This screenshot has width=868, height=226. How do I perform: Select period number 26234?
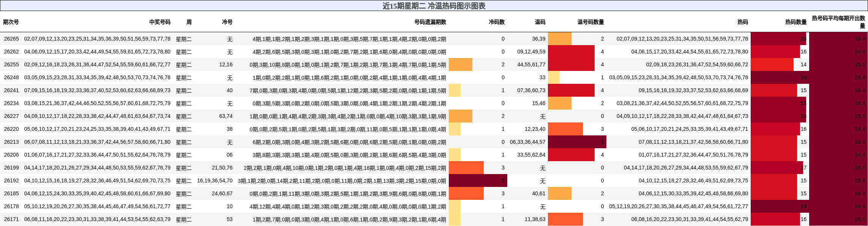coord(11,103)
